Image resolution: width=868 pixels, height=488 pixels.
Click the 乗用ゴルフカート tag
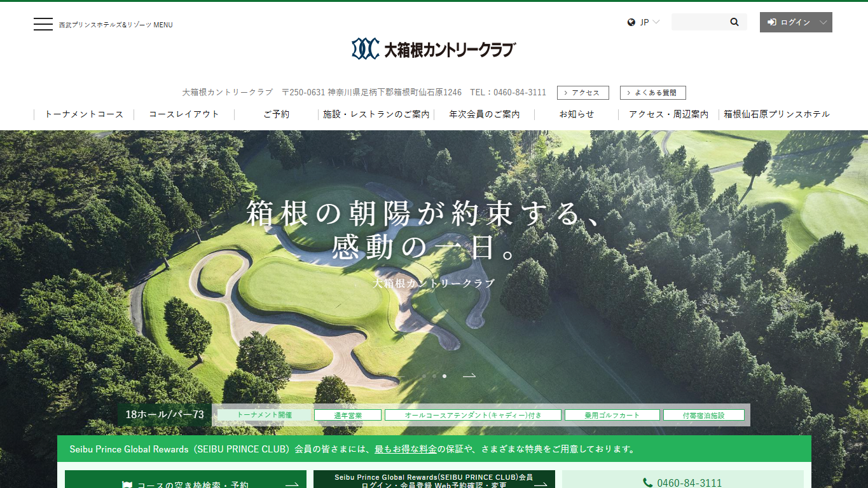(x=612, y=415)
